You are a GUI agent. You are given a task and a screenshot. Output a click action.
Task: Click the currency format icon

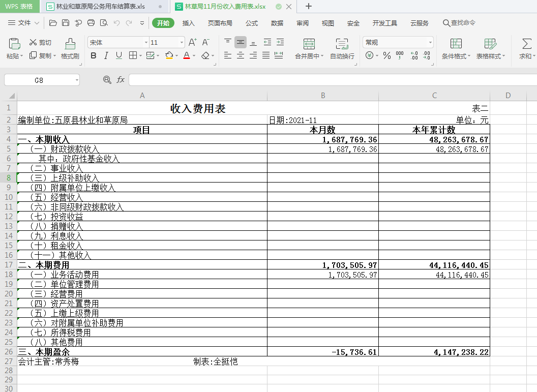tap(370, 55)
